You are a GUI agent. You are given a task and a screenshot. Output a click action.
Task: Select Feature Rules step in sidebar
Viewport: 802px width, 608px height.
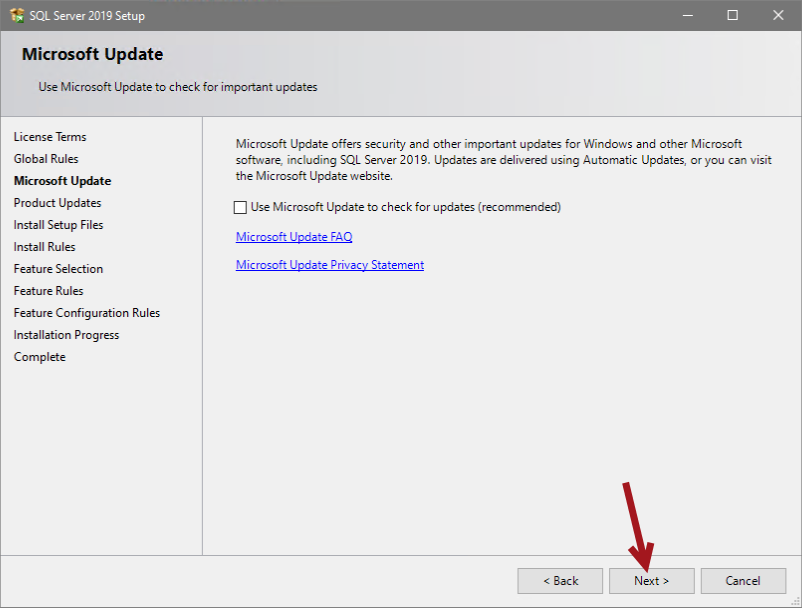(x=49, y=291)
